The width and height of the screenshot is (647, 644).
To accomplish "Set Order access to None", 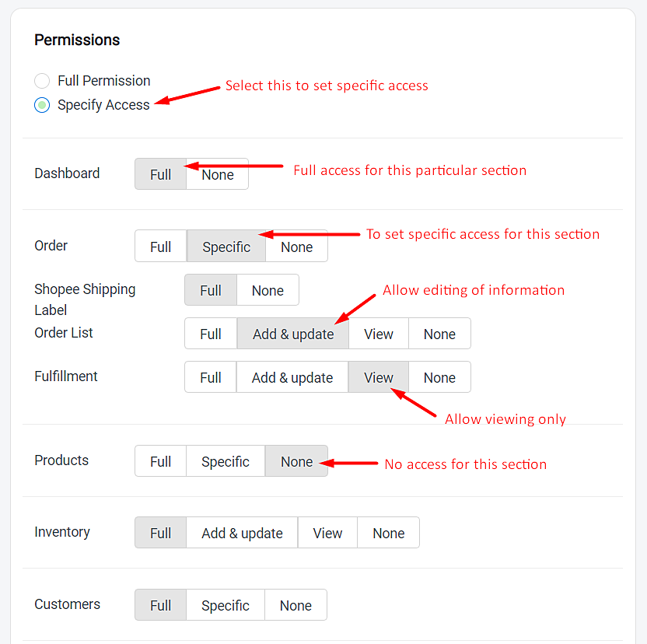I will [297, 247].
